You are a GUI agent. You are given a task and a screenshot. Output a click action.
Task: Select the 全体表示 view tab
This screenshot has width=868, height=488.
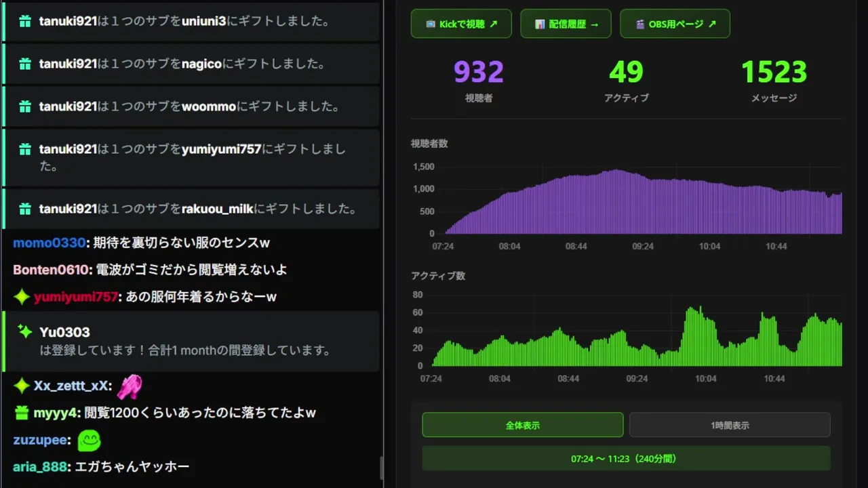coord(522,425)
